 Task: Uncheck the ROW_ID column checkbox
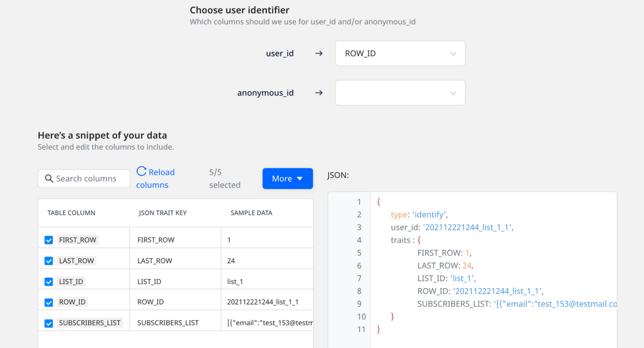[x=48, y=302]
